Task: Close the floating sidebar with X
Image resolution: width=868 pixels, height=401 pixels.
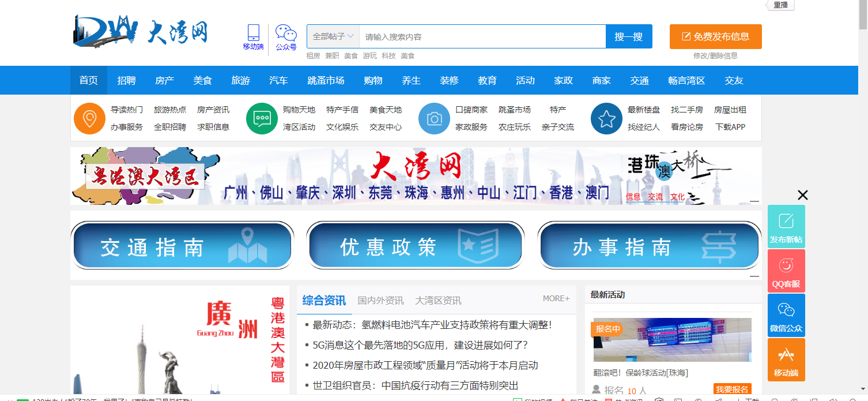Action: click(x=802, y=195)
